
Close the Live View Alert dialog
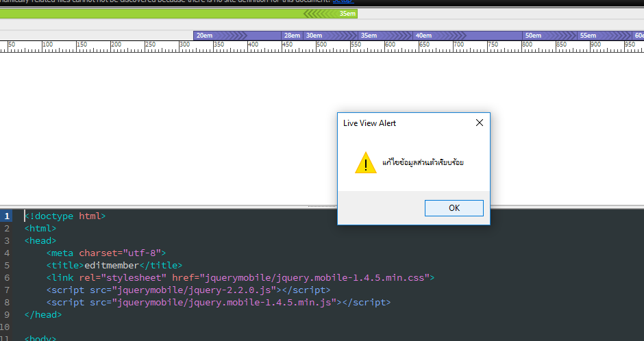click(x=480, y=123)
